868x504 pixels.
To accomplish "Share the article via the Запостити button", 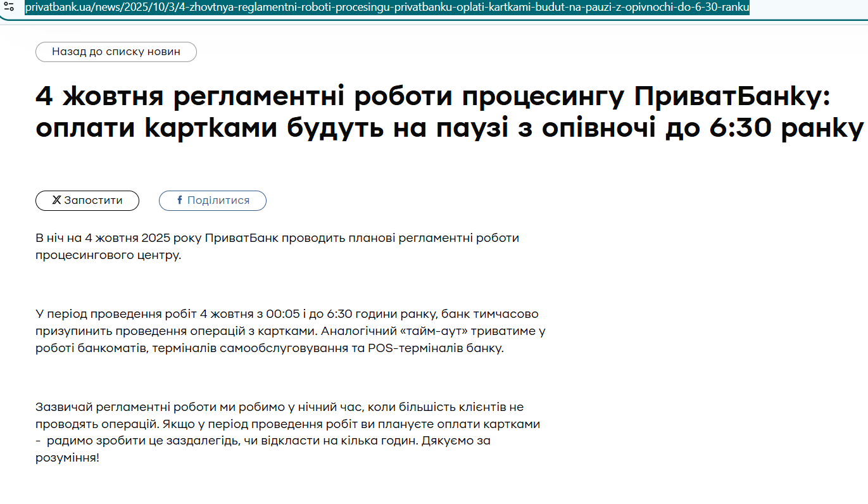I will (87, 200).
